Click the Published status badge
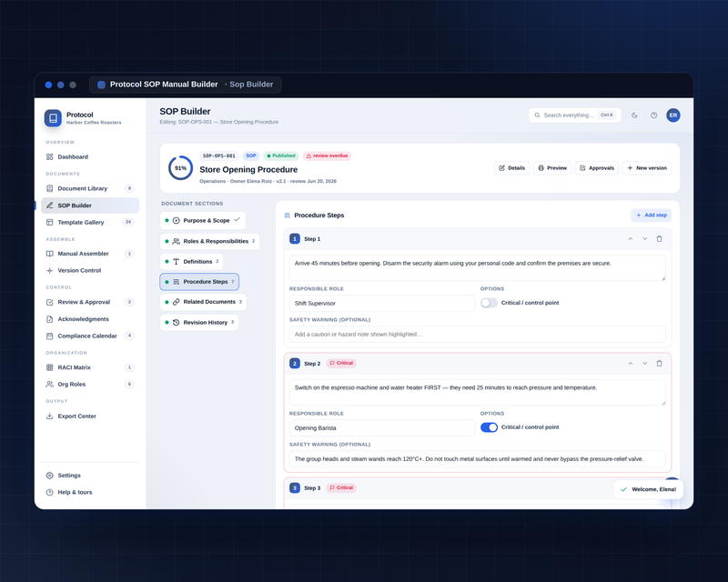728x582 pixels. pyautogui.click(x=281, y=156)
